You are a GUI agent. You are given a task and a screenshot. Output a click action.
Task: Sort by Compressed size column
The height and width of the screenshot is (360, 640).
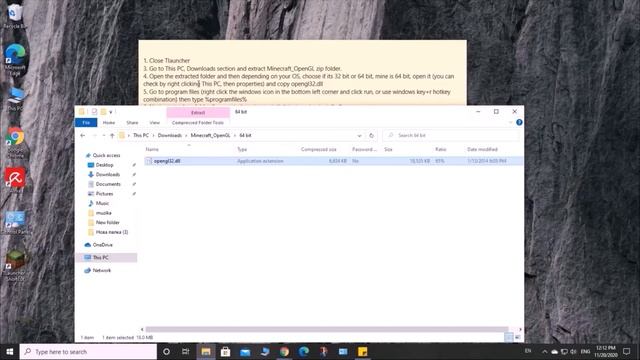click(318, 149)
